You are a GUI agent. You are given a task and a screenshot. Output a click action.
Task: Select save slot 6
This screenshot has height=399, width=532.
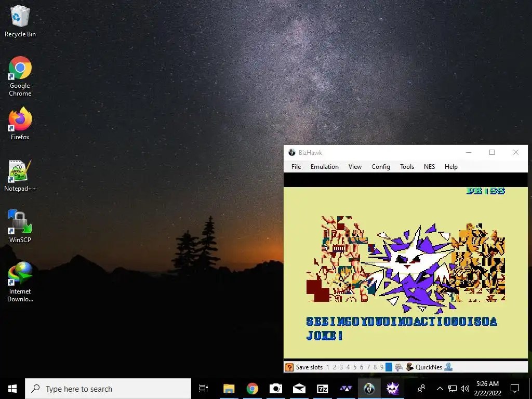pyautogui.click(x=362, y=367)
